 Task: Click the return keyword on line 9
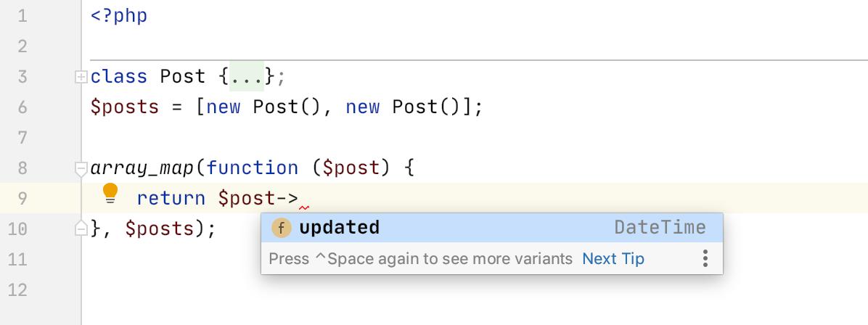171,198
